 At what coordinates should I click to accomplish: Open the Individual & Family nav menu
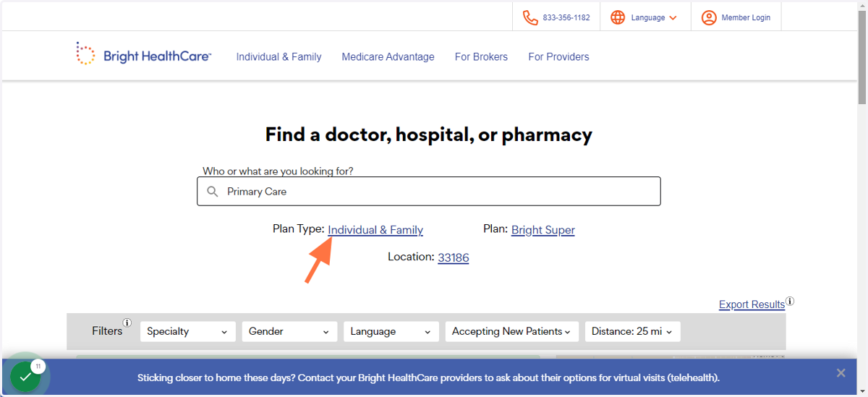[x=278, y=56]
